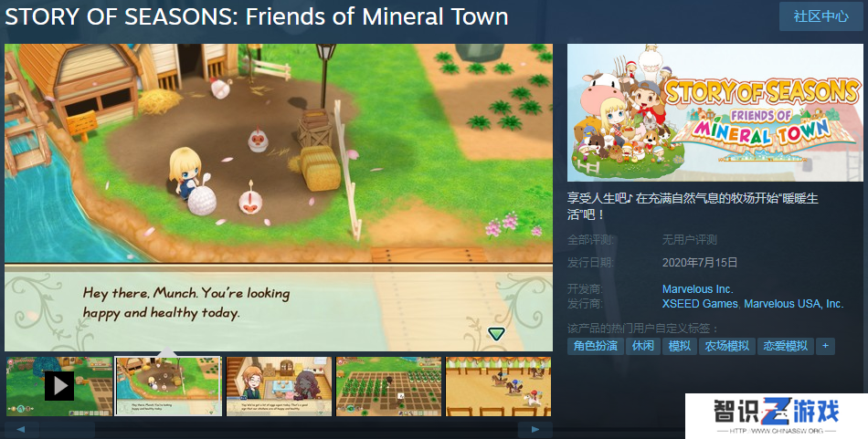Play the trailer video thumbnail
Screen dimensions: 868x439
tap(59, 386)
